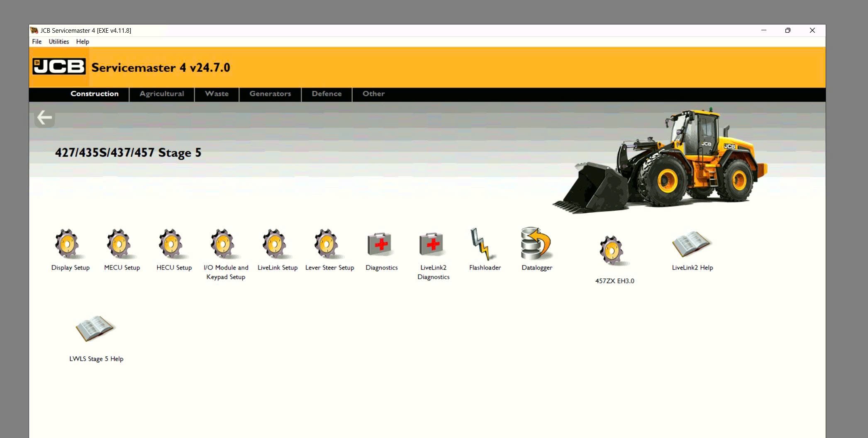Open the File menu
This screenshot has width=868, height=438.
pyautogui.click(x=37, y=41)
